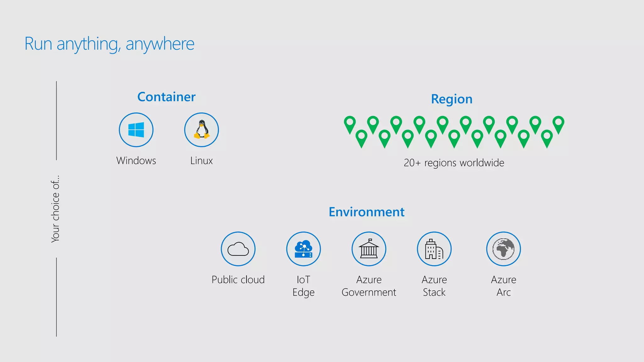Select the Azure Government building icon
This screenshot has width=644, height=362.
[x=369, y=249]
